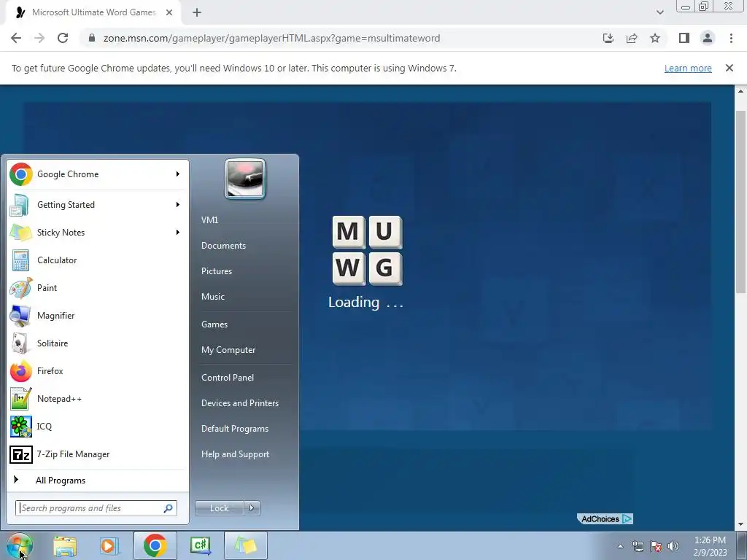Open Windows Media Player from taskbar
747x560 pixels.
pyautogui.click(x=109, y=545)
